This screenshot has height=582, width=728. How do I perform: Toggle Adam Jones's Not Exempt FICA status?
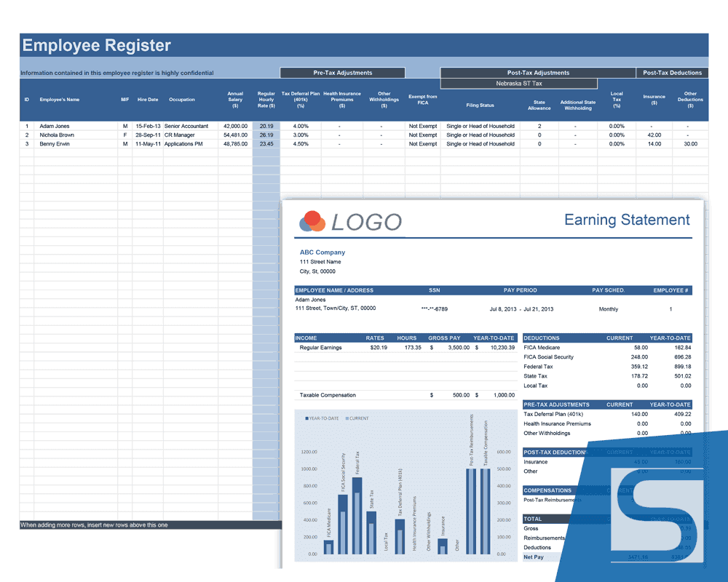[x=423, y=126]
